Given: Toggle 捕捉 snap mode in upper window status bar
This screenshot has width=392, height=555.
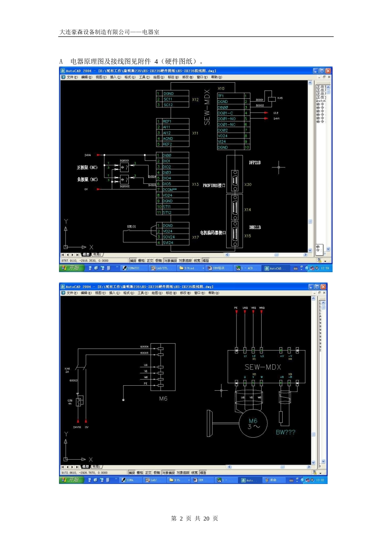Looking at the screenshot, I should [133, 261].
